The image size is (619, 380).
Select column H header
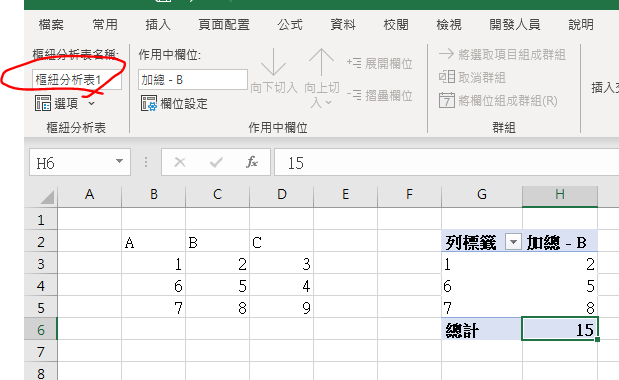[x=560, y=195]
